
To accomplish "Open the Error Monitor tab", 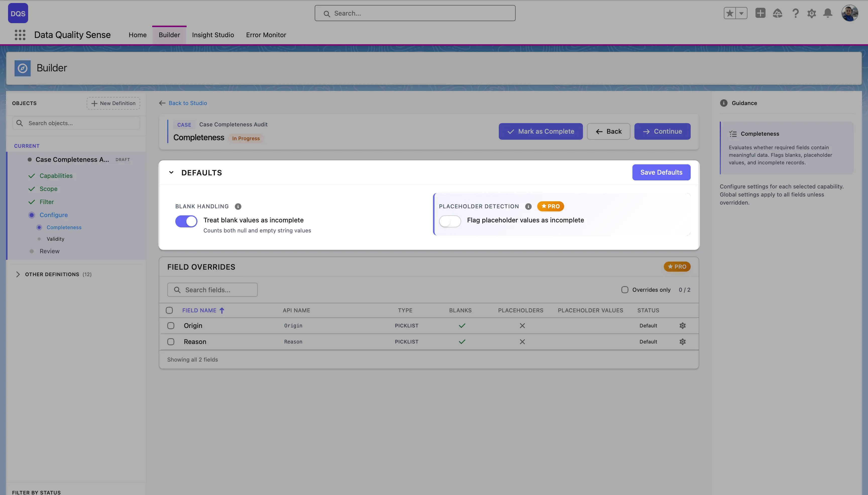I will [266, 35].
